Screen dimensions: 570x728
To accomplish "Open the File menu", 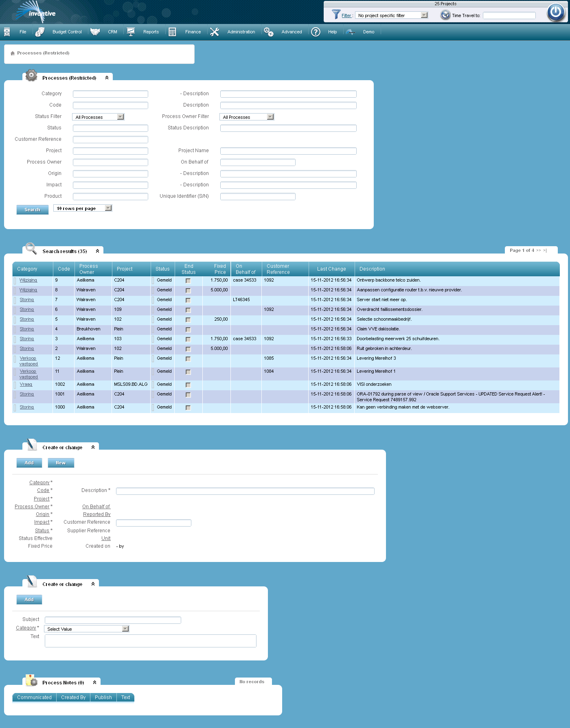I will point(23,32).
